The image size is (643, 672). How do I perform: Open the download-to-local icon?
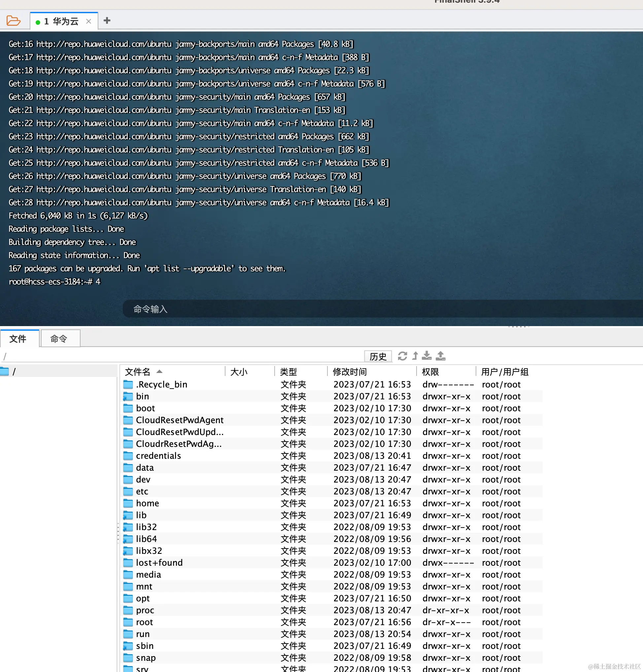pyautogui.click(x=427, y=356)
